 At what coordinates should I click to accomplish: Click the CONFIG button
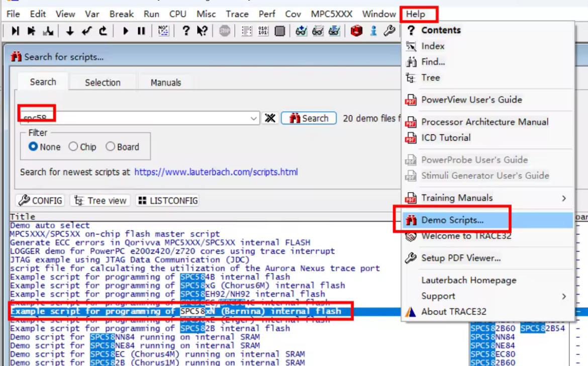click(41, 201)
